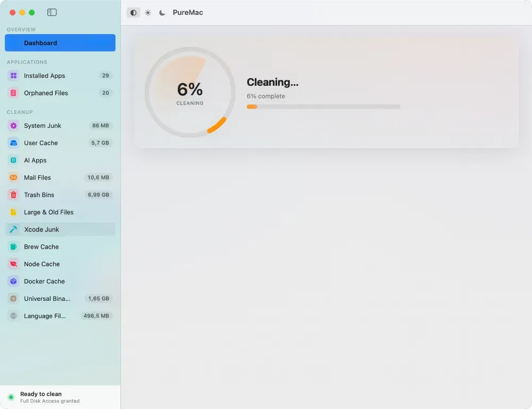The image size is (532, 409).
Task: Click the green Ready to clean status dot
Action: click(11, 397)
